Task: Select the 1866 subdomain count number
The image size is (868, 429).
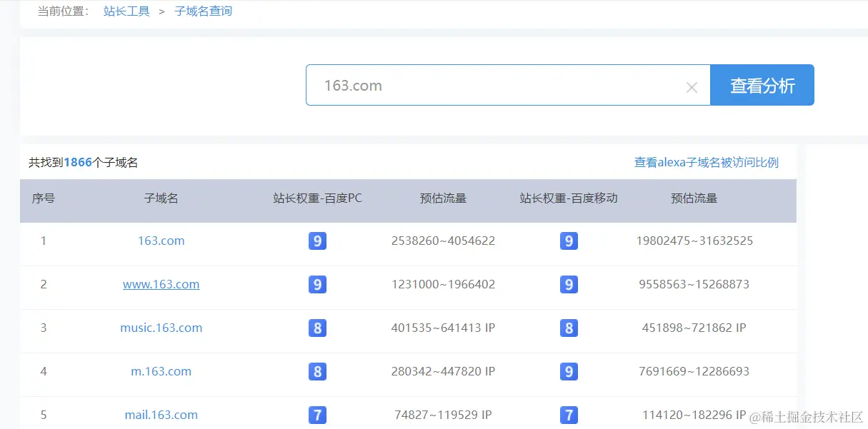Action: tap(78, 162)
